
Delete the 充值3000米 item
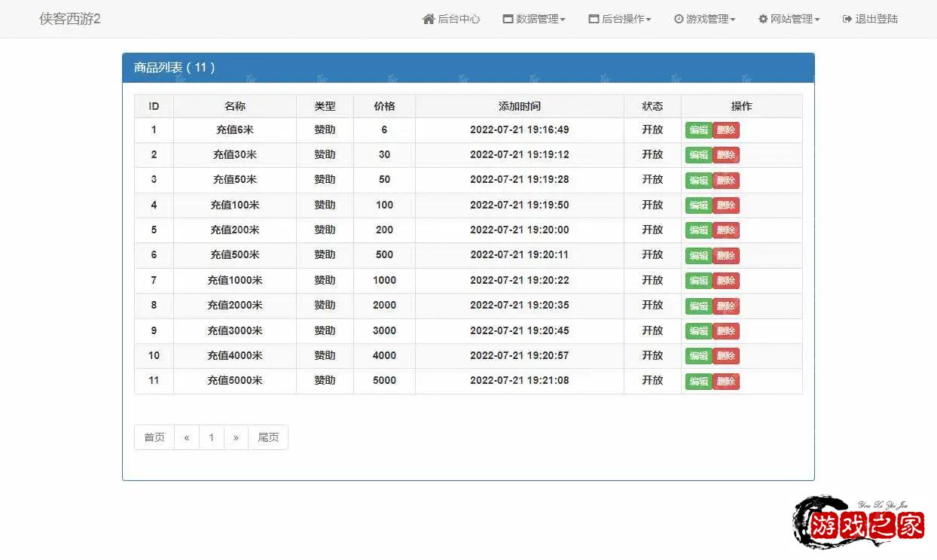(726, 331)
